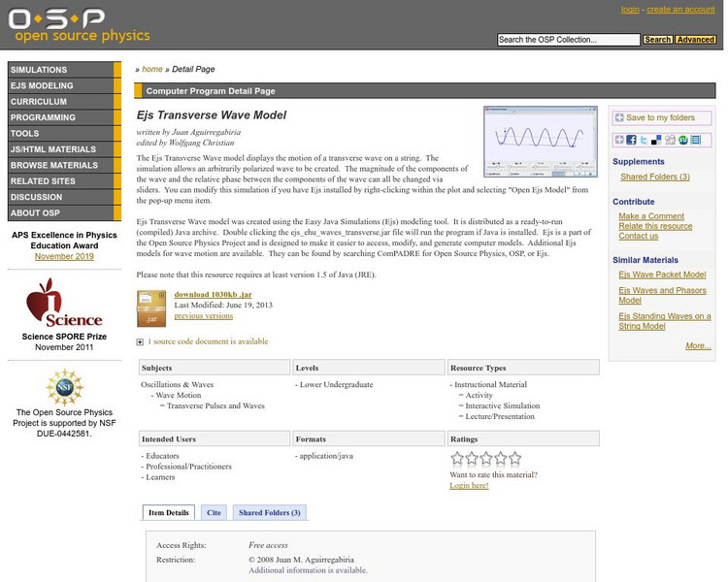
Task: Click Lower Undergraduate level
Action: (336, 384)
